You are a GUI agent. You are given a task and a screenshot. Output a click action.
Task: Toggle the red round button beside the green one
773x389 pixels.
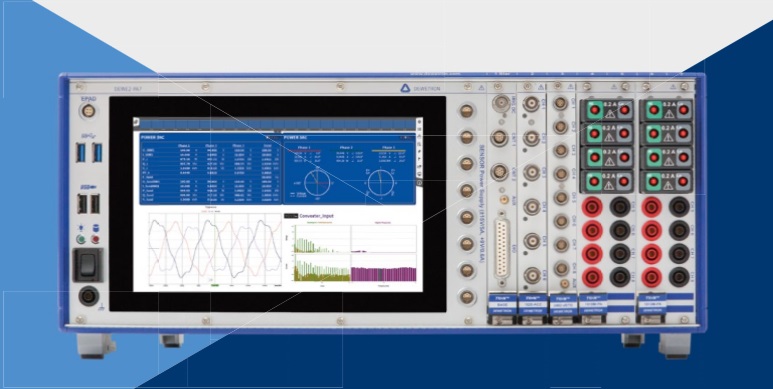click(95, 240)
